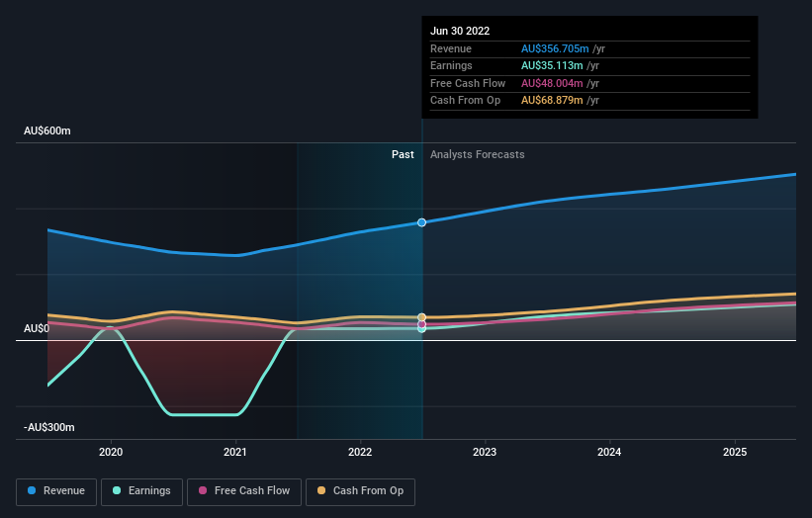Toggle the Earnings legend button

tap(141, 491)
